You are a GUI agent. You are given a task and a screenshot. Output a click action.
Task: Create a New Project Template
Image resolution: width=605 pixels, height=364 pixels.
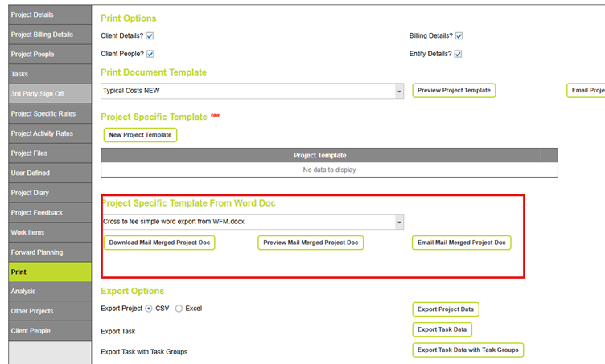point(140,135)
